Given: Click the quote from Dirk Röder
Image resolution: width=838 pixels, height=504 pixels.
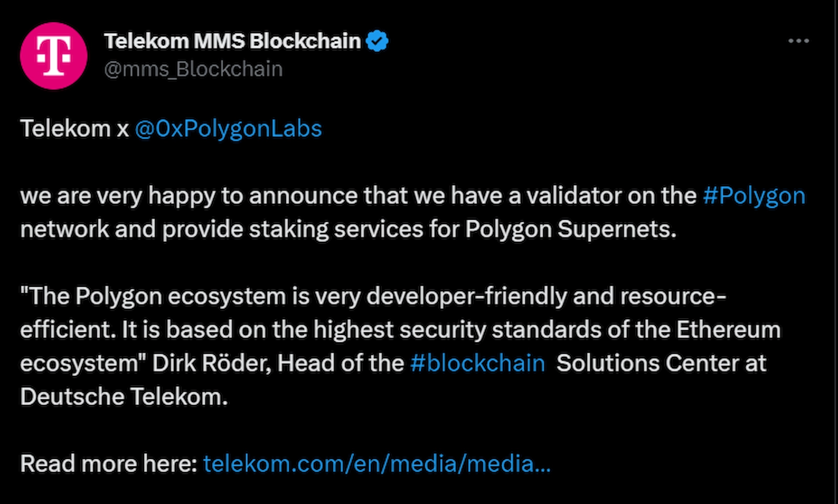Looking at the screenshot, I should point(367,329).
